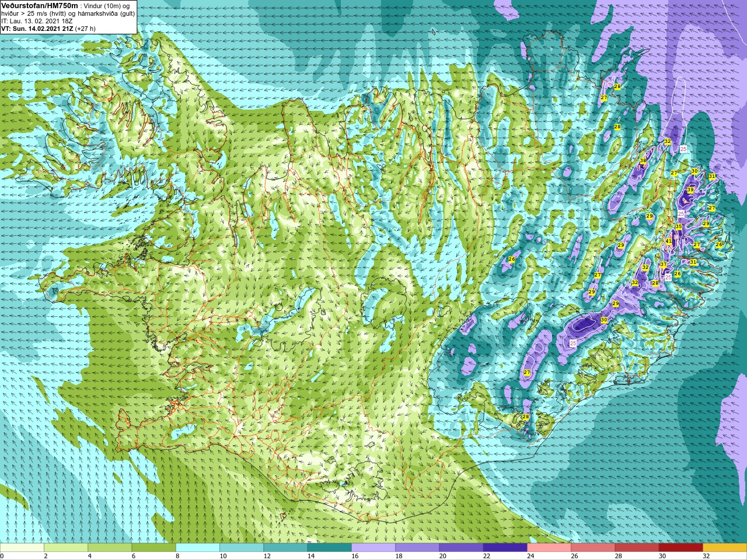Pick the 4–6 m/s green legend swatch

[110, 548]
